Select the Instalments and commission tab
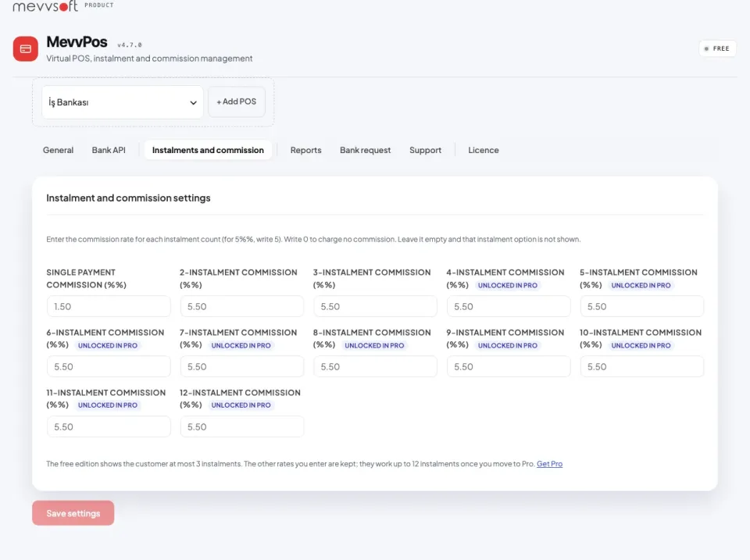The height and width of the screenshot is (560, 750). tap(208, 150)
